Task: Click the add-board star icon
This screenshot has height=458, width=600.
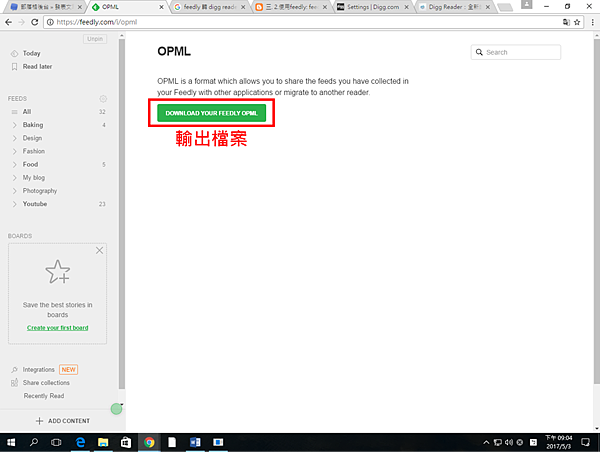Action: pos(58,272)
